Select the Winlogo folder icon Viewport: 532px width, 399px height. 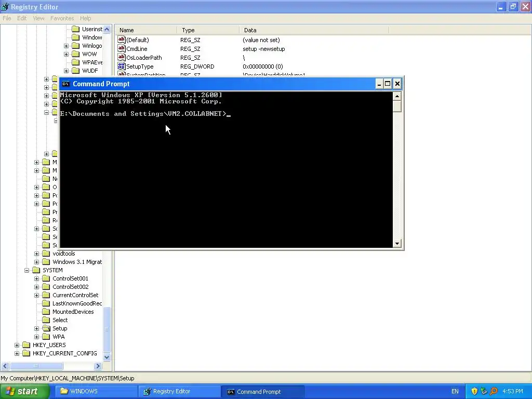coord(76,46)
